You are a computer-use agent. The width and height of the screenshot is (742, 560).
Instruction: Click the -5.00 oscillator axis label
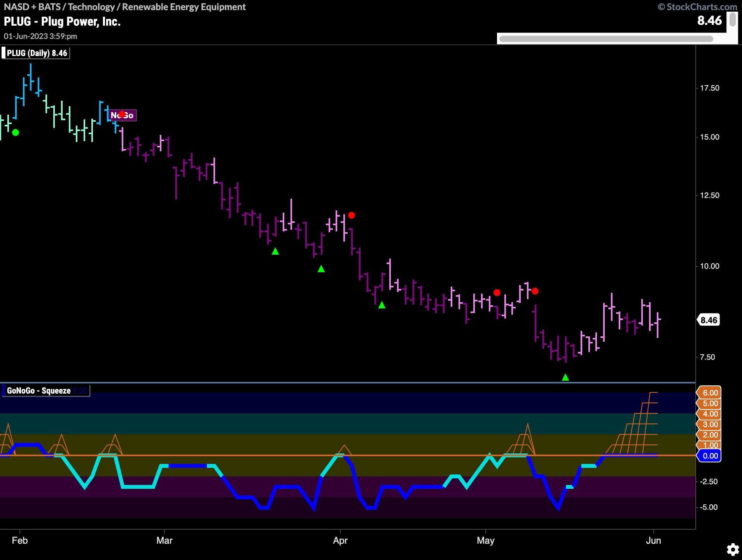[x=709, y=507]
